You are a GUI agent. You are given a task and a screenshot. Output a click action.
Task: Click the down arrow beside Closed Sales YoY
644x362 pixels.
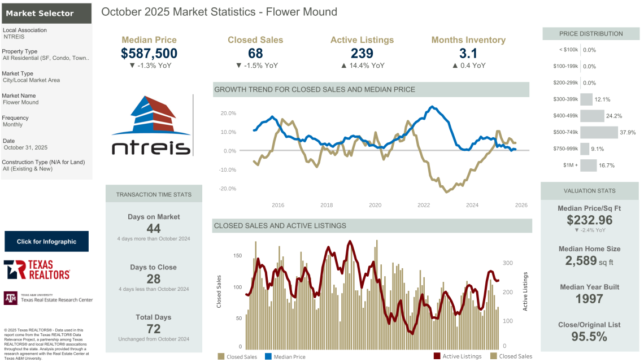click(x=239, y=66)
